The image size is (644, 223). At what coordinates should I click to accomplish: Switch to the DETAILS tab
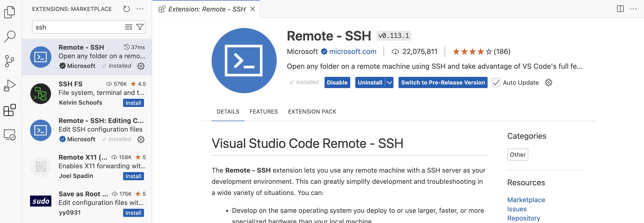click(x=228, y=111)
